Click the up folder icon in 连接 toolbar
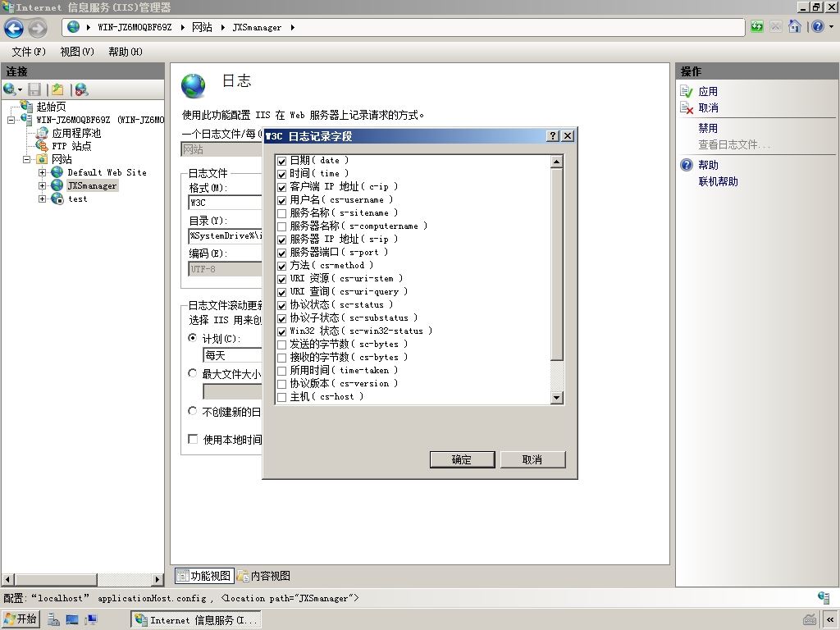840x630 pixels. [x=58, y=89]
